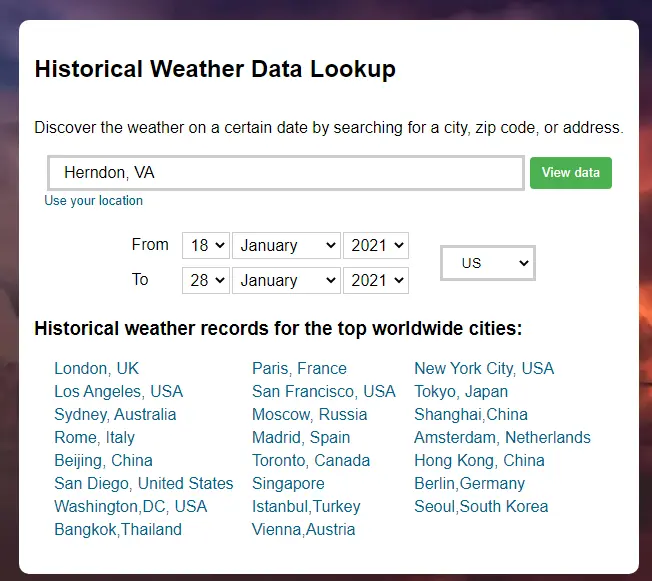Select the Toronto, Canada link
Screen dimensions: 652x581
tap(311, 460)
